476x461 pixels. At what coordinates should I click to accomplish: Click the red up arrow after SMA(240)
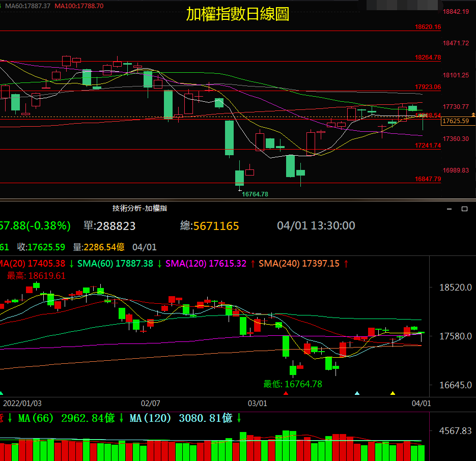point(347,264)
